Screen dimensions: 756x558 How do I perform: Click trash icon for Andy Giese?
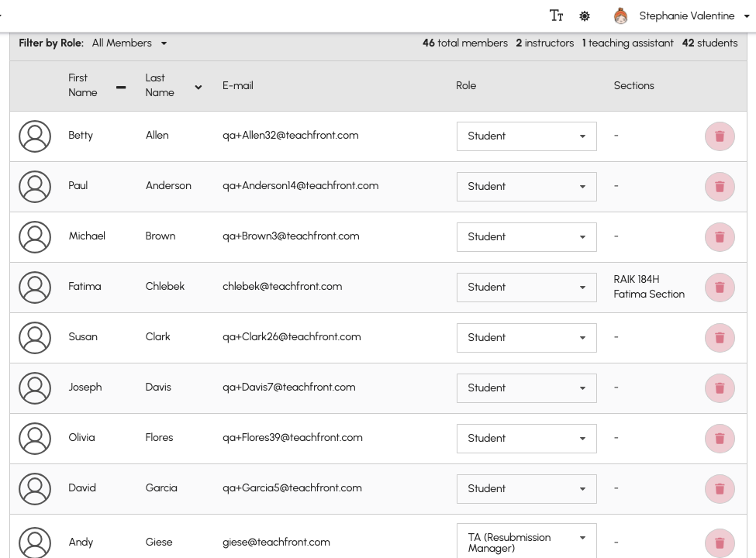tap(720, 543)
